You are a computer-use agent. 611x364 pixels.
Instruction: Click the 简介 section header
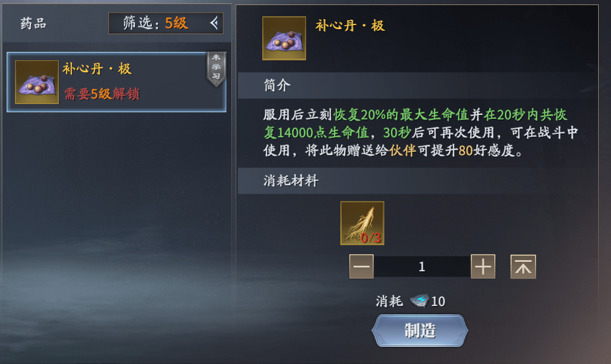(277, 85)
